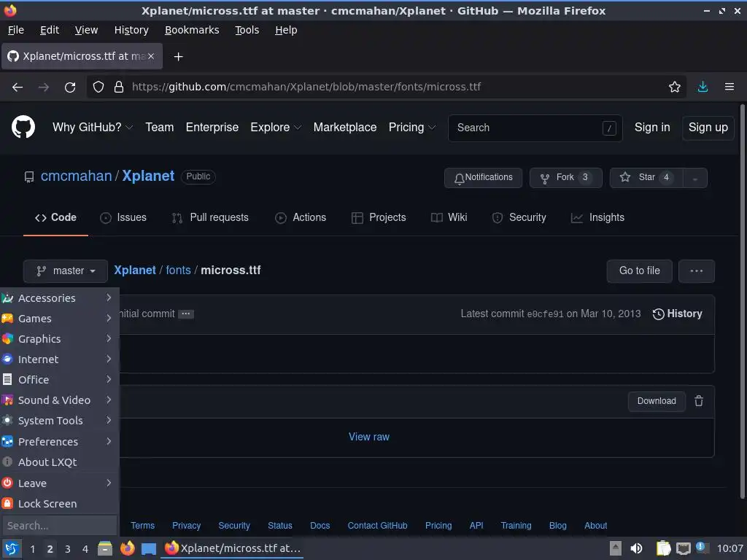This screenshot has height=560, width=747.
Task: Expand the System Tools submenu
Action: click(x=60, y=421)
